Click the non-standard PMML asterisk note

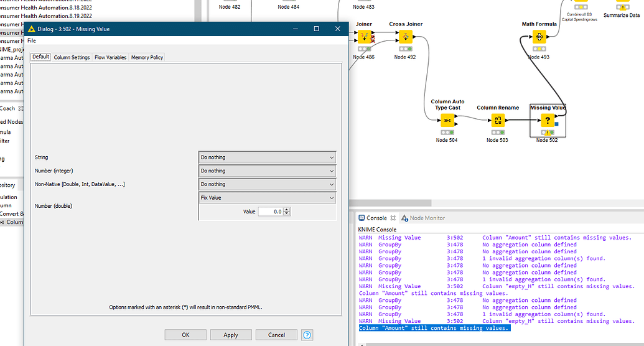coord(185,307)
